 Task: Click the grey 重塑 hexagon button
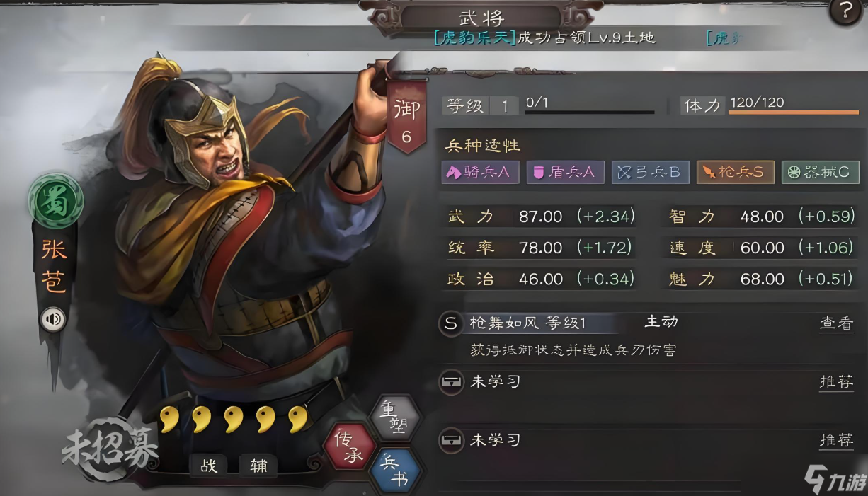tap(395, 418)
